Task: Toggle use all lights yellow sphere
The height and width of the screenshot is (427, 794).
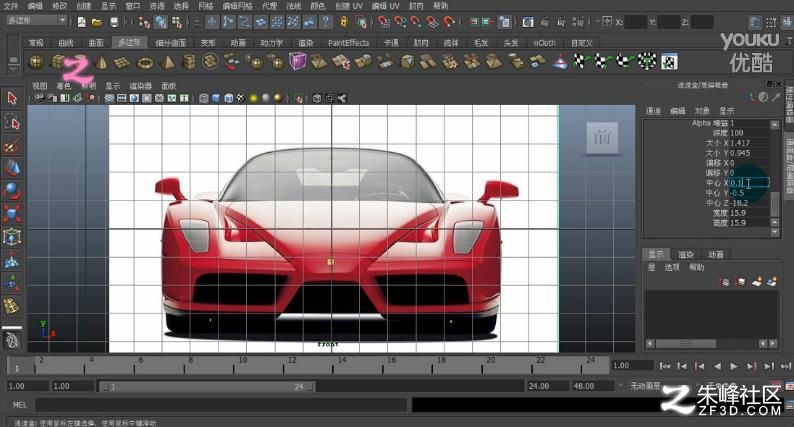Action: pos(253,98)
